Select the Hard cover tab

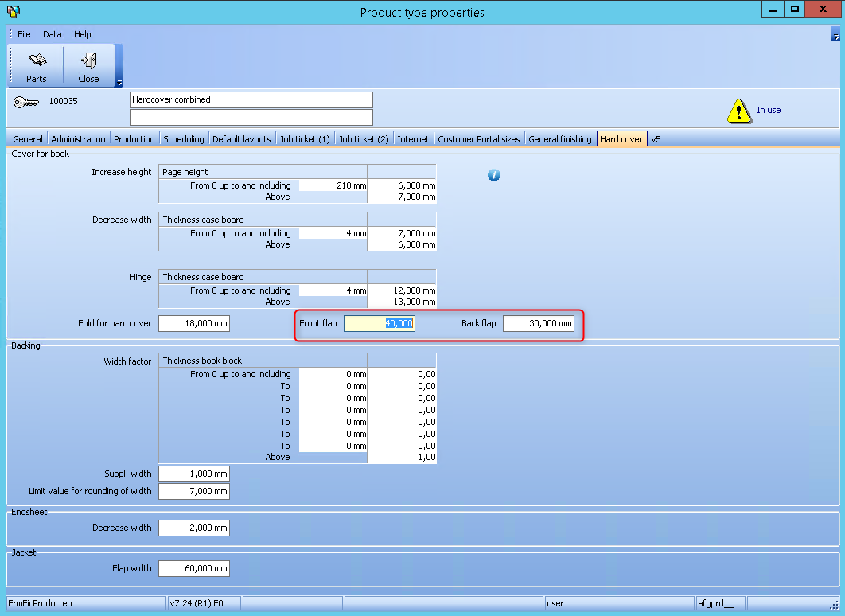621,139
